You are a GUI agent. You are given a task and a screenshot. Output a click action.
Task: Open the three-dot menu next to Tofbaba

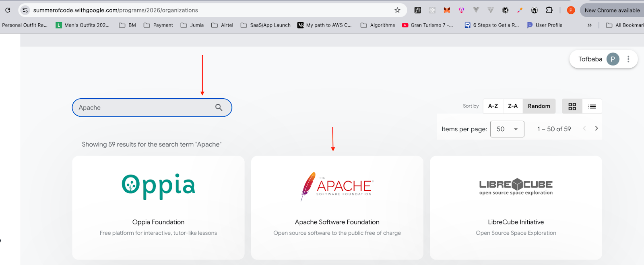(628, 59)
